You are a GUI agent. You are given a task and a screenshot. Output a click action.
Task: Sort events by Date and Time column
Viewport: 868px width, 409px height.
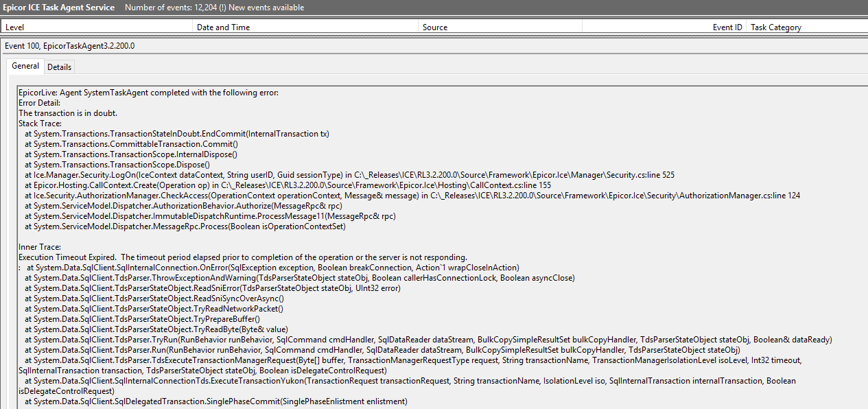click(x=305, y=27)
